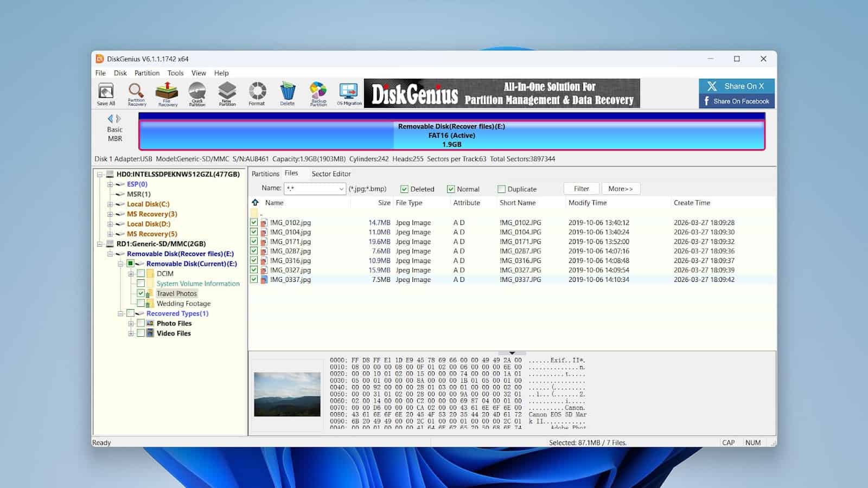Go to next disk with right arrow

pos(118,118)
